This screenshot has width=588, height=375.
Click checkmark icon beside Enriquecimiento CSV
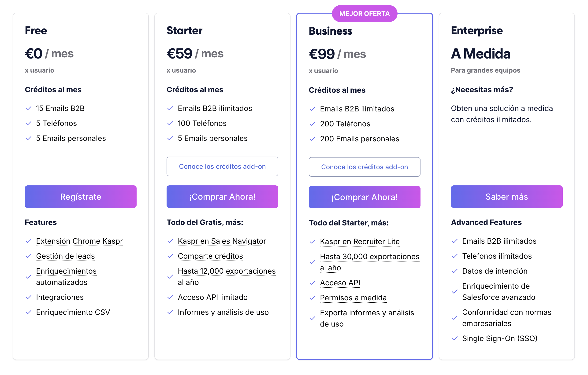[x=29, y=312]
